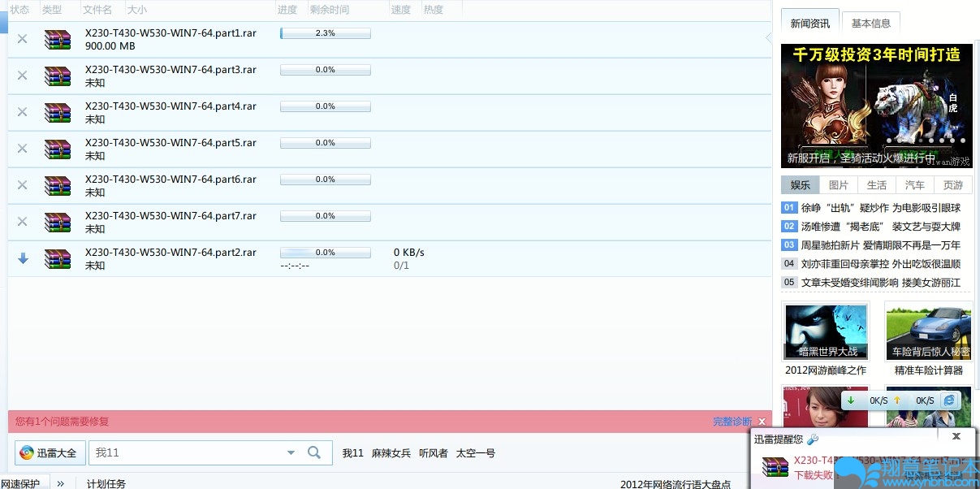980x489 pixels.
Task: Click the progress bar of part3.rar
Action: (x=326, y=70)
